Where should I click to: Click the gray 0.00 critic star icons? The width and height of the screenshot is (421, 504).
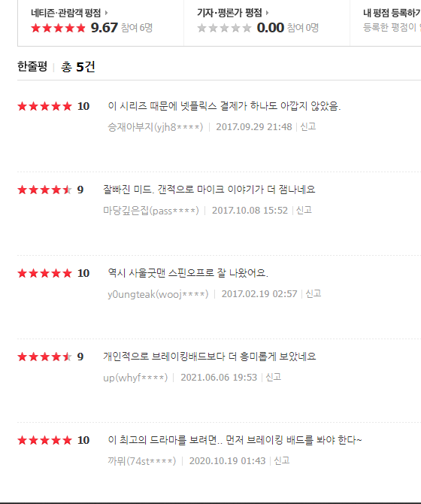point(224,28)
